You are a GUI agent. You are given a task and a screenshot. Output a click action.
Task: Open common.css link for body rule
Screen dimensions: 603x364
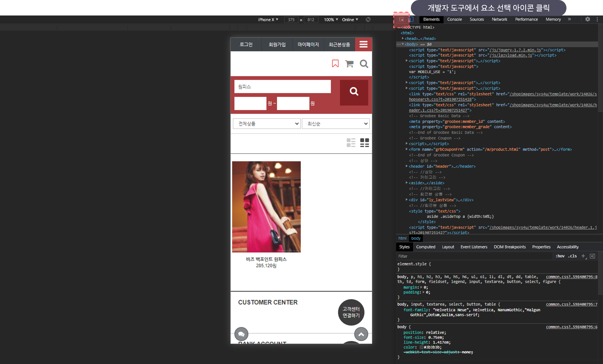pos(571,327)
